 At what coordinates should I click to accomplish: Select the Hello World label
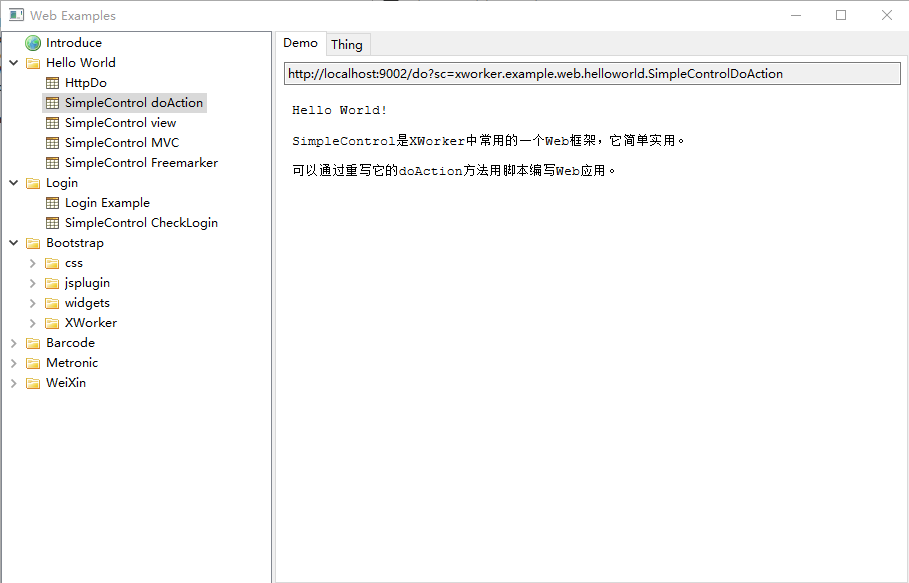coord(81,63)
